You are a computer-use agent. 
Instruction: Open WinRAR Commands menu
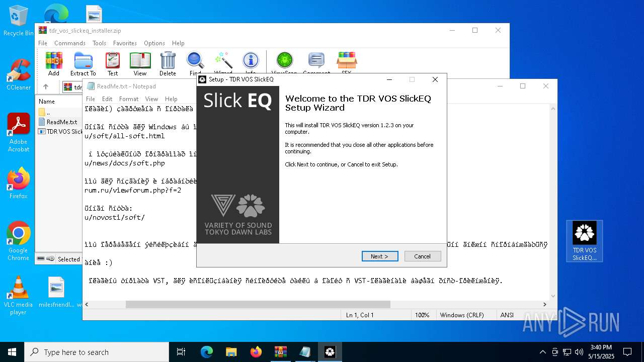click(x=70, y=43)
